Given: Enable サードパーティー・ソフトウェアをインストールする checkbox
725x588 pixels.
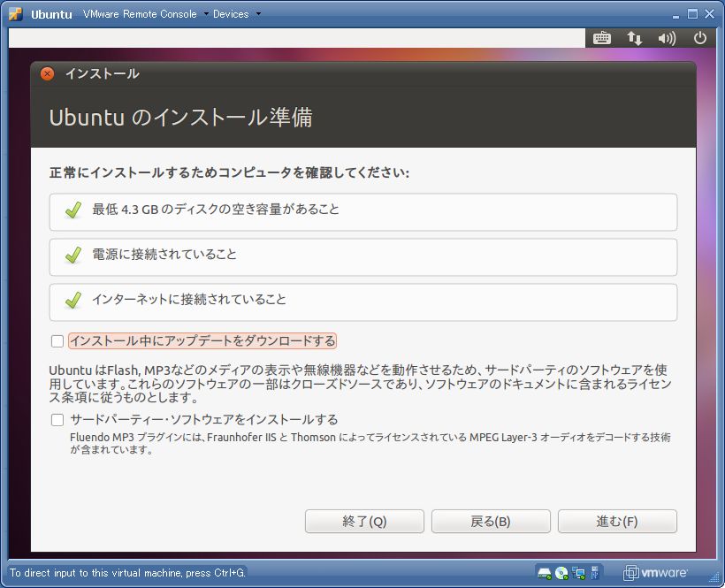Looking at the screenshot, I should [x=57, y=420].
